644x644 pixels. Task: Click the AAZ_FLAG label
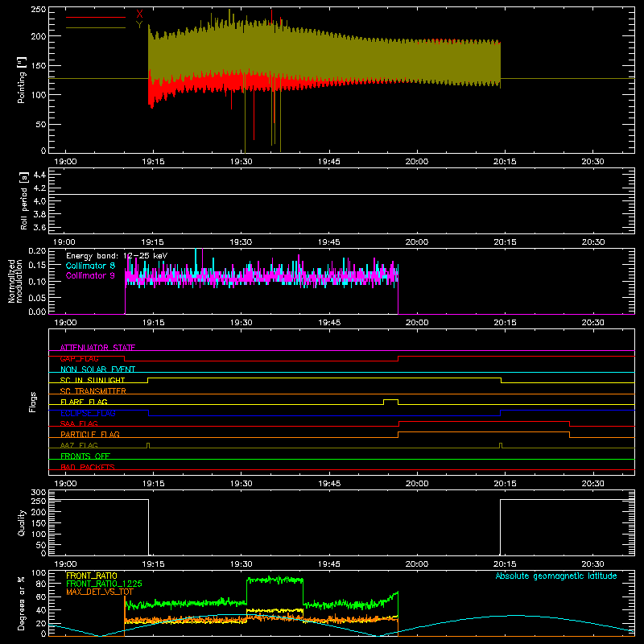click(x=79, y=445)
